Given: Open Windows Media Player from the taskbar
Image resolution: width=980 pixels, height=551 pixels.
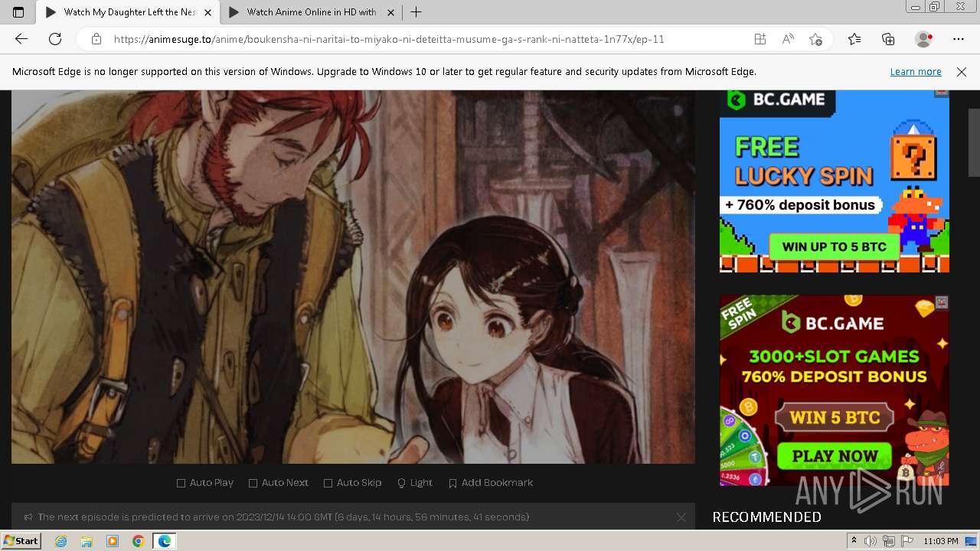Looking at the screenshot, I should pos(113,541).
